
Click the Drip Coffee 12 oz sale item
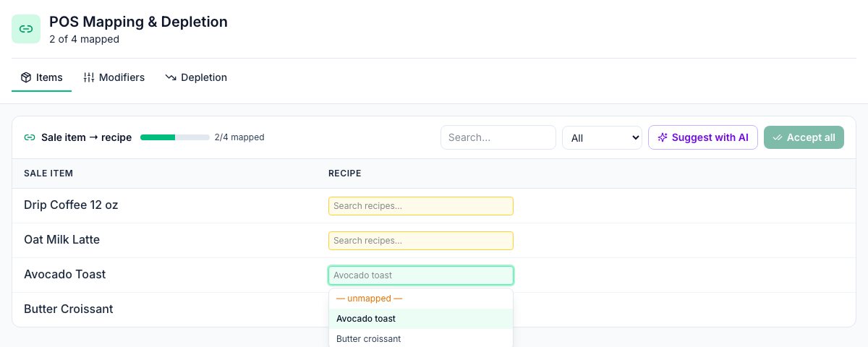click(71, 205)
